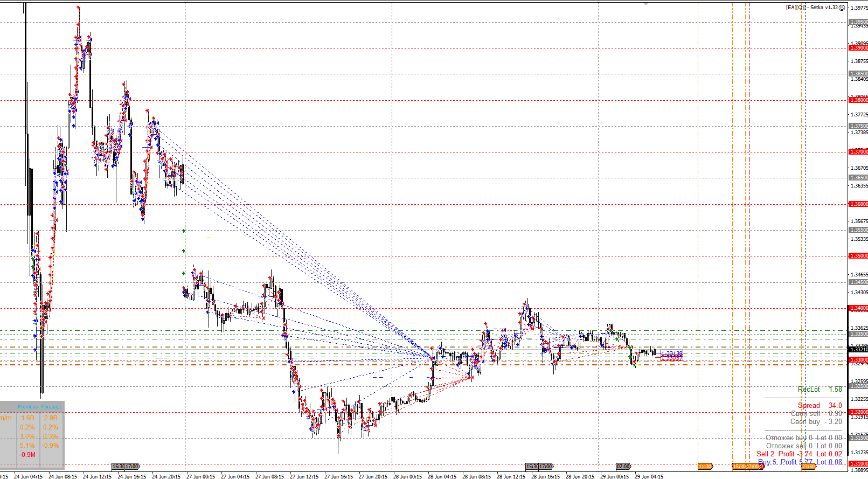Viewport: 868px width, 479px height.
Task: Click the grey 1.37500 price level label
Action: (859, 126)
